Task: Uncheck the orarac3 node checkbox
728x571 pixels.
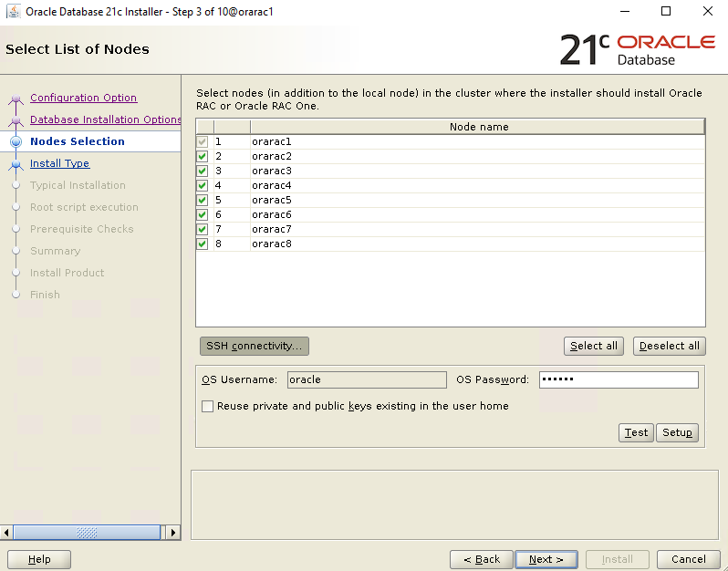Action: pos(202,171)
